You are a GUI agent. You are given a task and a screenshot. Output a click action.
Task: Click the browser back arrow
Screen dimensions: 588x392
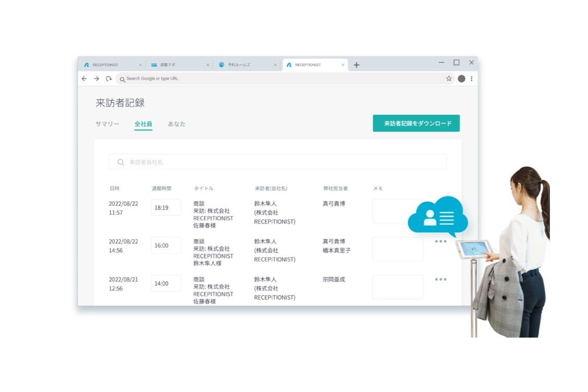tap(85, 79)
